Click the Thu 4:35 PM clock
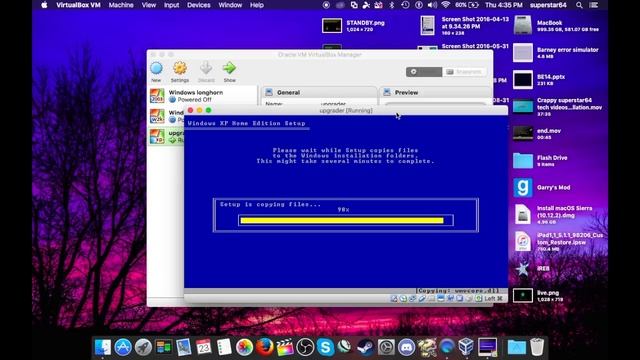 point(504,5)
